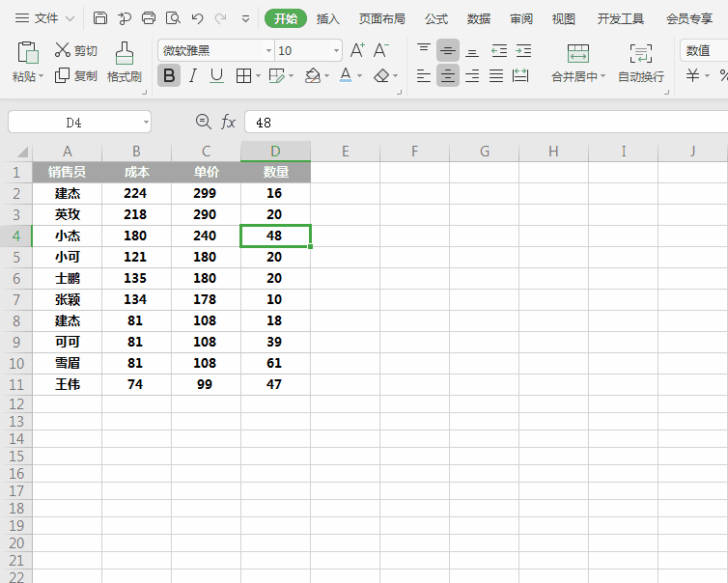Open the 会员专享 tab
Viewport: 728px width, 583px height.
[x=689, y=18]
